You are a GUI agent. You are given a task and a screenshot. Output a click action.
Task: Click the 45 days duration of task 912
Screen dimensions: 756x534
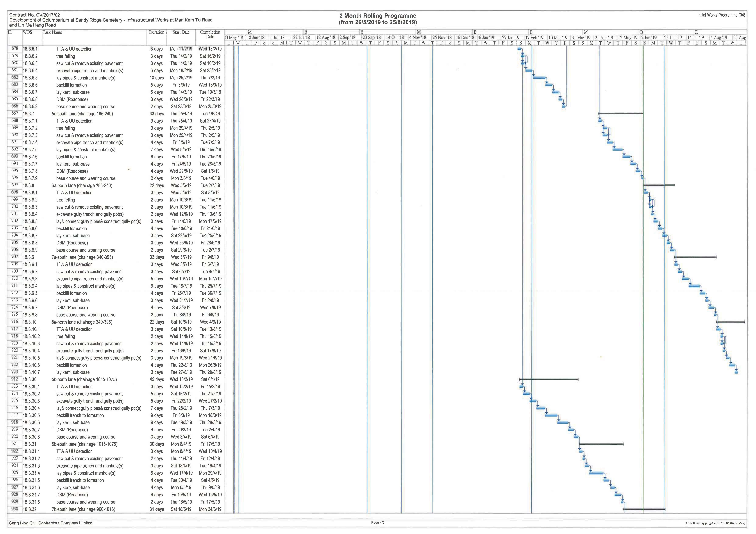click(157, 379)
